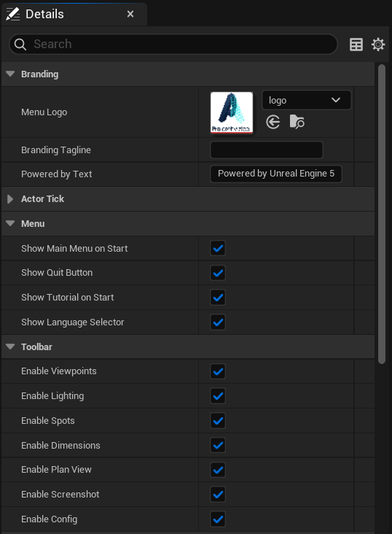Toggle Show Tutorial on Start checkbox
This screenshot has width=392, height=534.
pyautogui.click(x=218, y=298)
